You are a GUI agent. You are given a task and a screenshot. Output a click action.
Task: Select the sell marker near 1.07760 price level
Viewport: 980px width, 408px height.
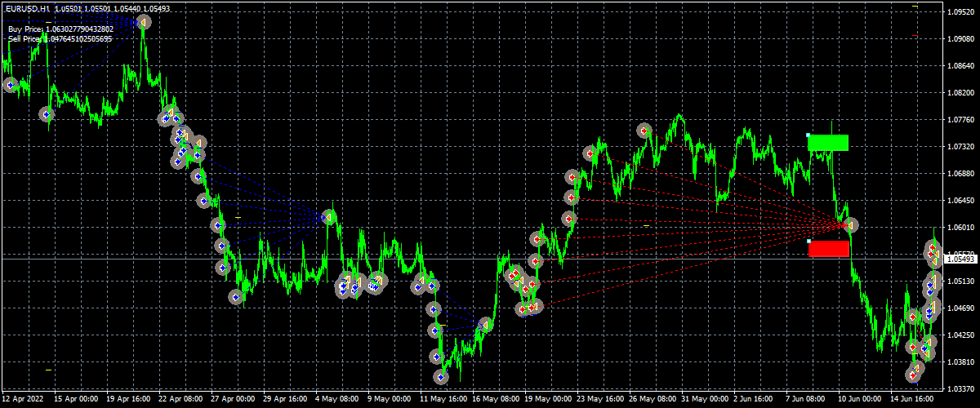[644, 130]
